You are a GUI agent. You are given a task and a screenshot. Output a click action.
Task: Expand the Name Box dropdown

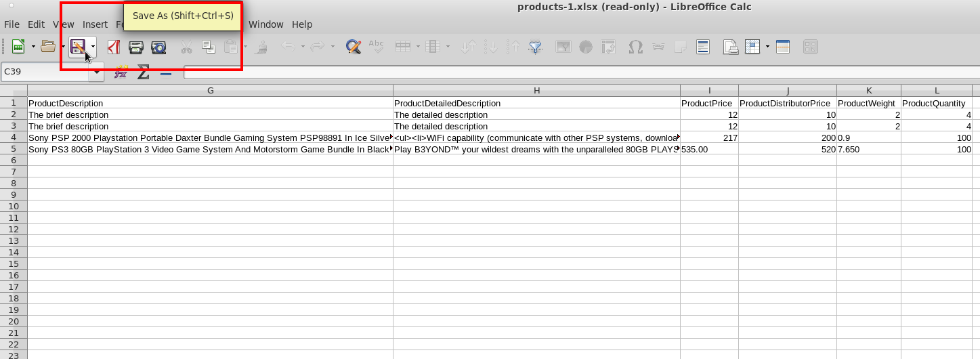pyautogui.click(x=98, y=72)
